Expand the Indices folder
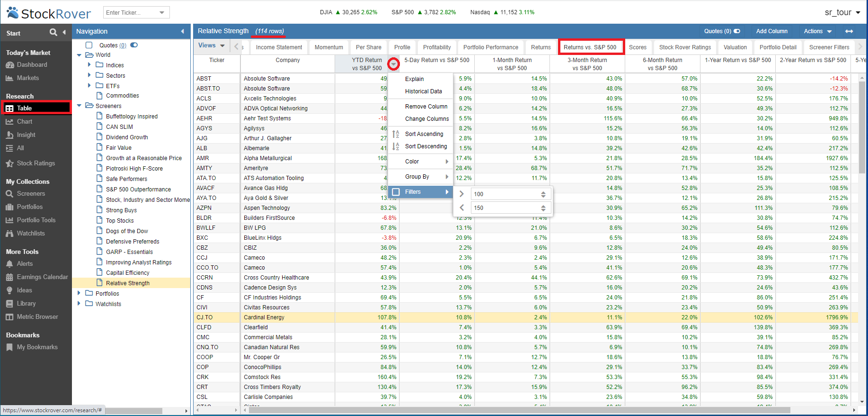 (89, 64)
